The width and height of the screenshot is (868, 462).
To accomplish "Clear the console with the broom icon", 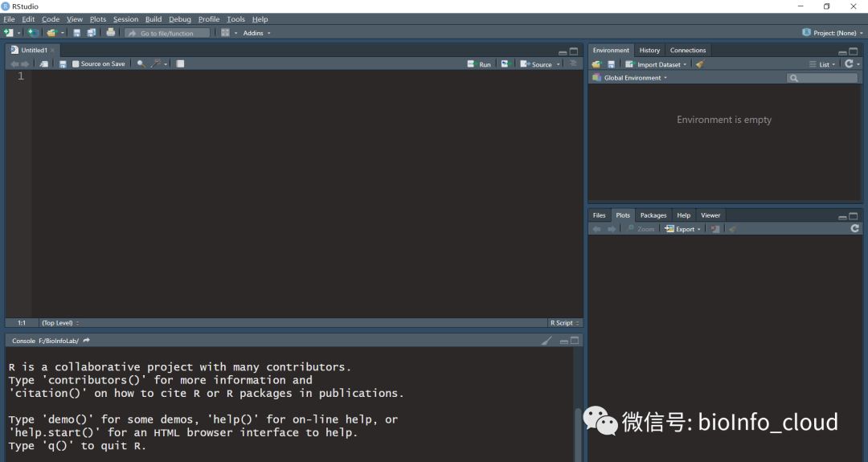I will [547, 341].
